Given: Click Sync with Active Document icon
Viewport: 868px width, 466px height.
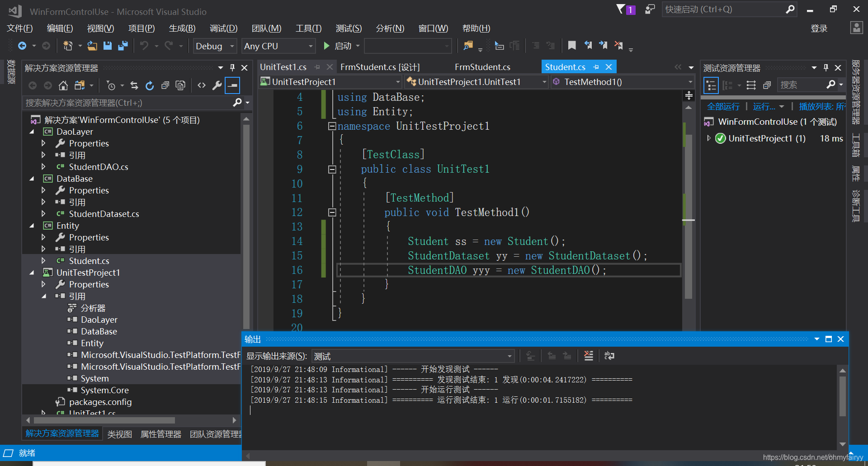Looking at the screenshot, I should pyautogui.click(x=134, y=85).
